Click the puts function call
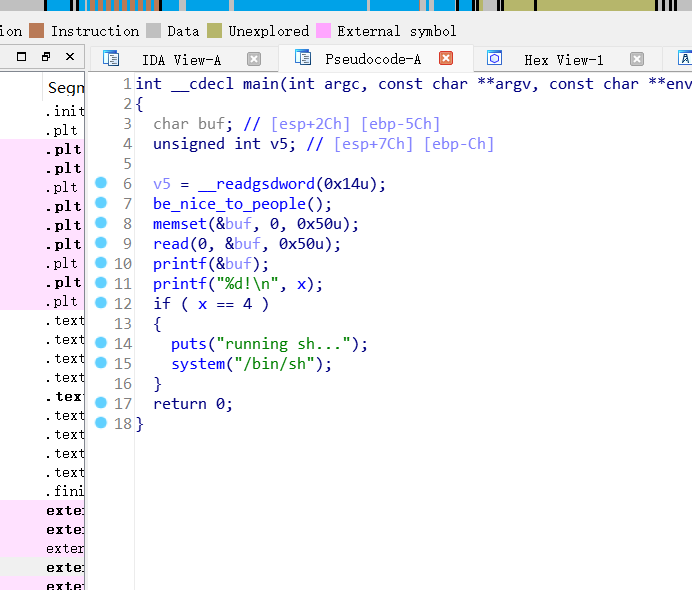 point(188,344)
